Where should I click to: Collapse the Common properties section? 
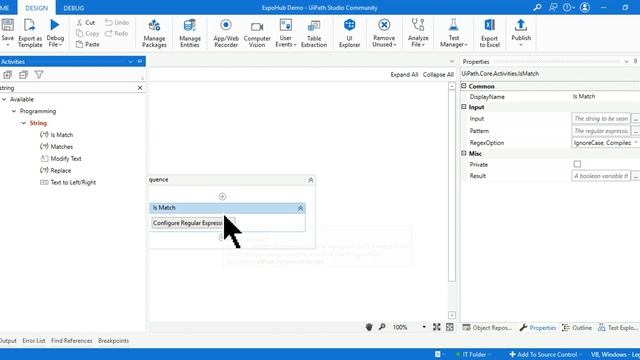click(x=464, y=86)
